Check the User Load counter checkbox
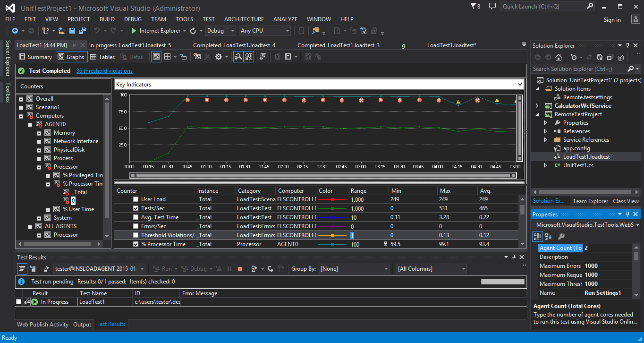The image size is (644, 343). (x=136, y=199)
